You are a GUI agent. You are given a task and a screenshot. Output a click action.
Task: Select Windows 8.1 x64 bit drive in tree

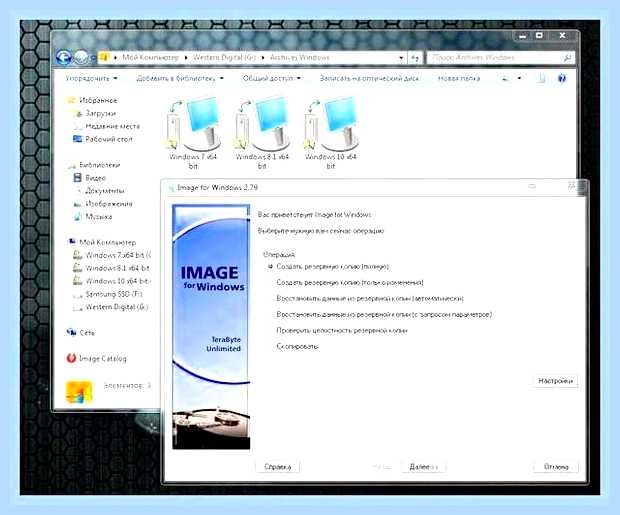(112, 268)
